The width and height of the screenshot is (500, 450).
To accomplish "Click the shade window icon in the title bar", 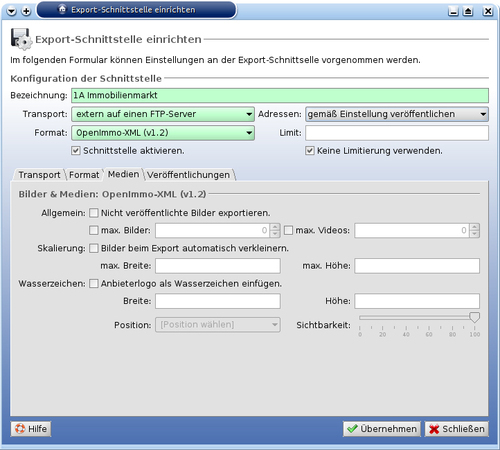I will pyautogui.click(x=468, y=11).
